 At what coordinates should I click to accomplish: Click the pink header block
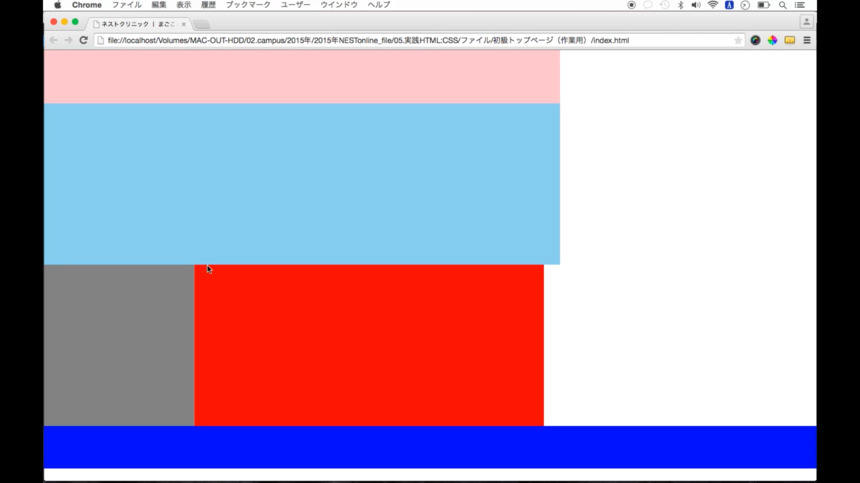[302, 77]
